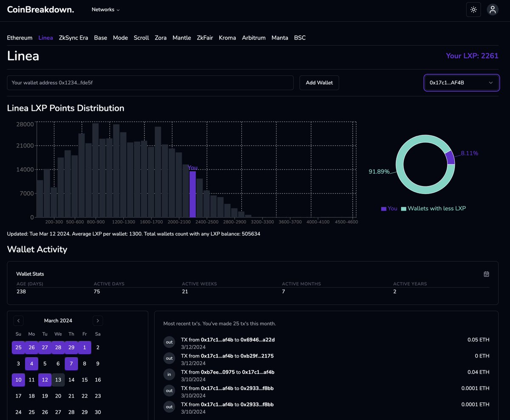Select calendar day 13

coord(58,380)
